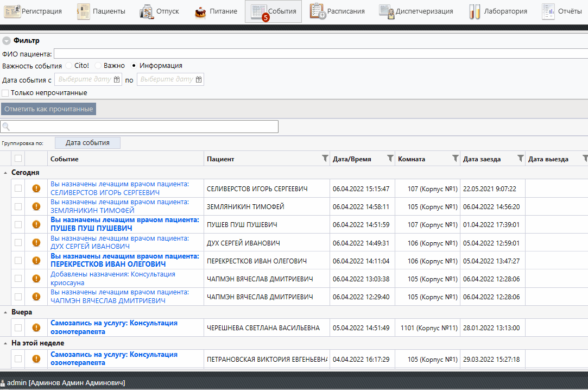Collapse the Вчера group
This screenshot has height=390, width=588.
(x=5, y=312)
